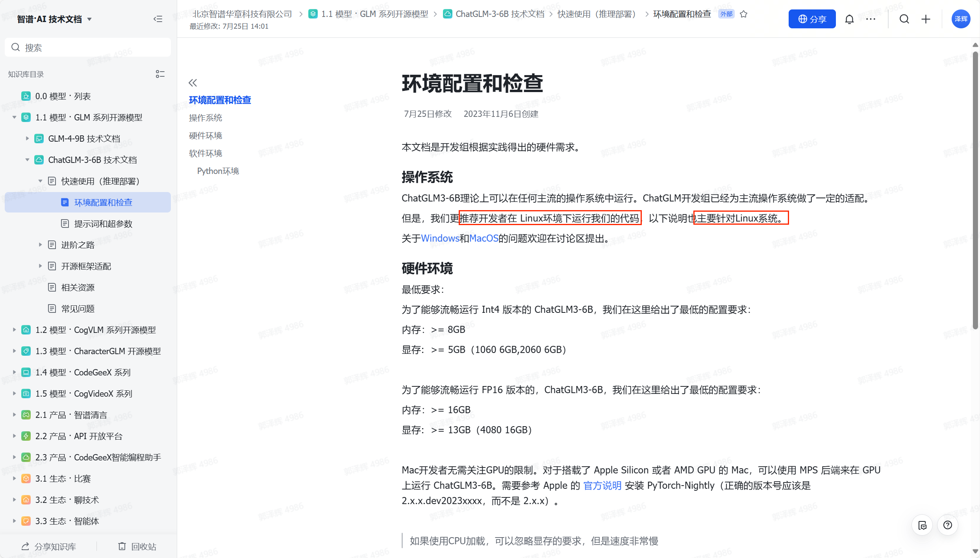This screenshot has width=980, height=558.
Task: Click the scrollbar down arrow
Action: click(975, 551)
